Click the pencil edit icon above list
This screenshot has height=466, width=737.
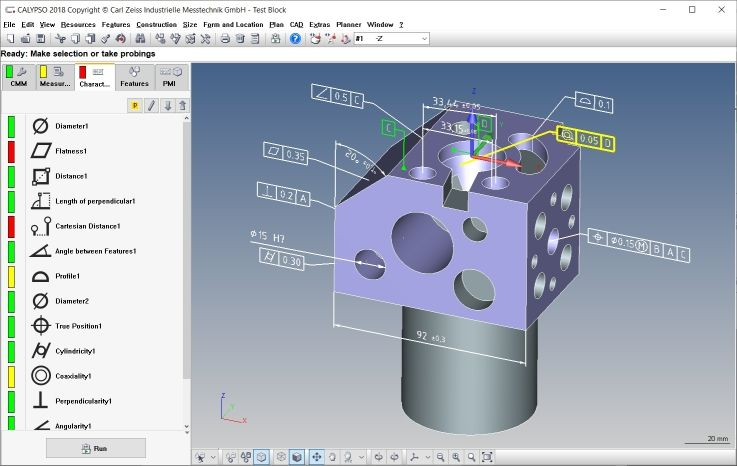point(151,105)
